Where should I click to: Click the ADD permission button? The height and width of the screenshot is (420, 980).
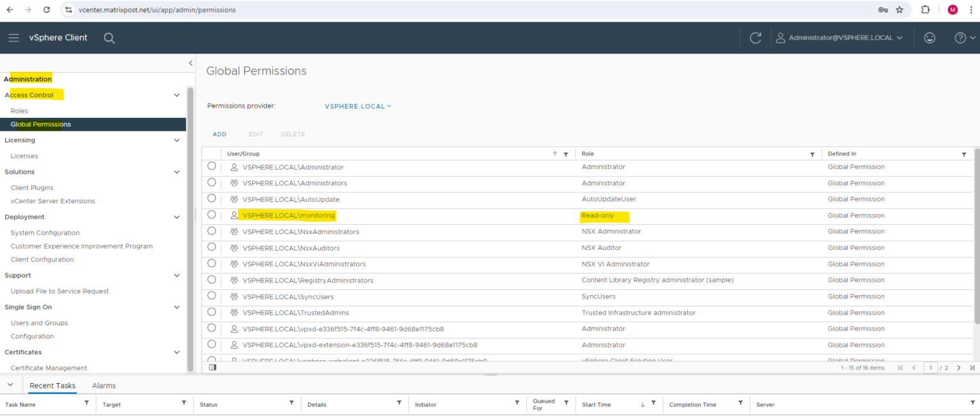pos(219,134)
